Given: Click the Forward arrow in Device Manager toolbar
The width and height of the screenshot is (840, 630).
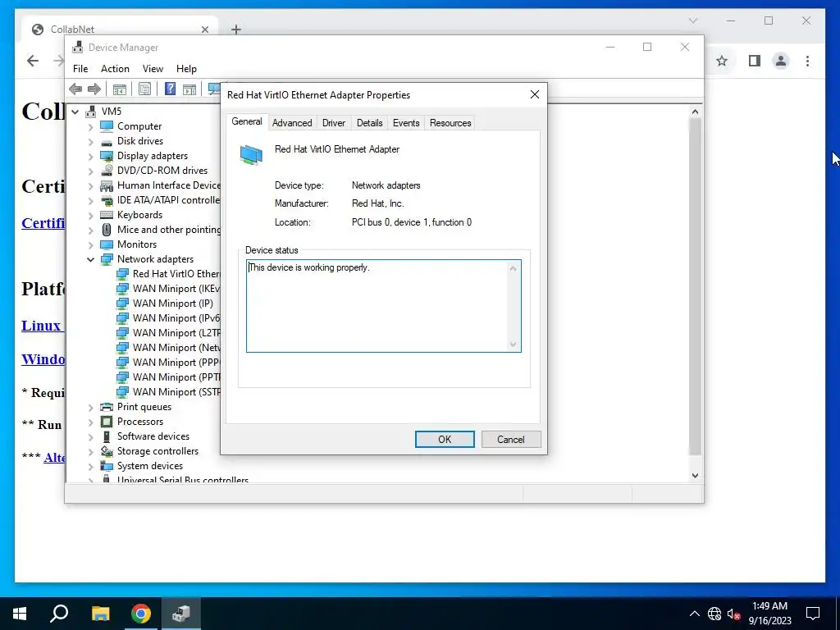Looking at the screenshot, I should [94, 89].
